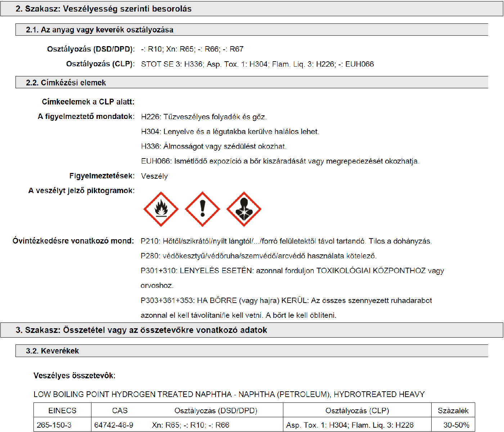Click the H336 hazard statement line
504x432 pixels.
[x=214, y=146]
